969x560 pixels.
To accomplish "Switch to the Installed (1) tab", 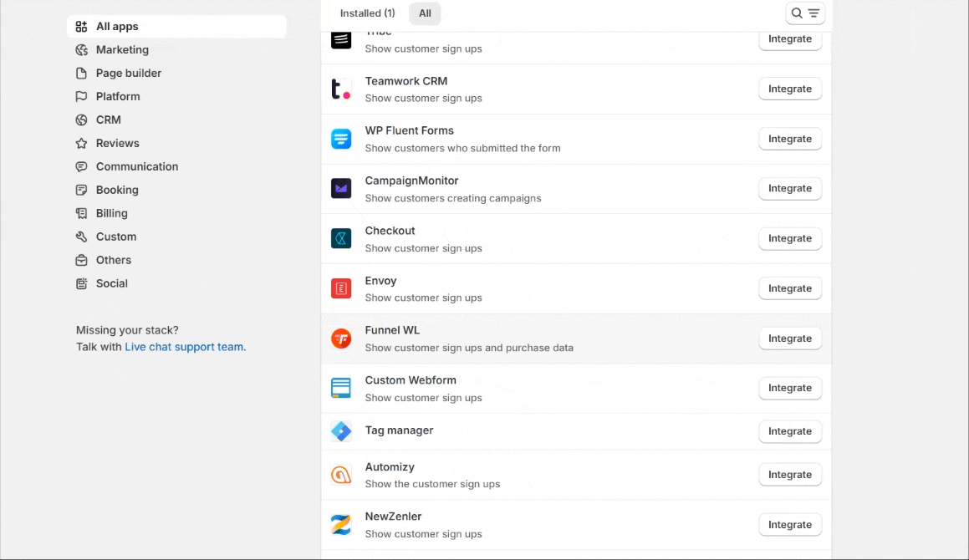I will (367, 13).
